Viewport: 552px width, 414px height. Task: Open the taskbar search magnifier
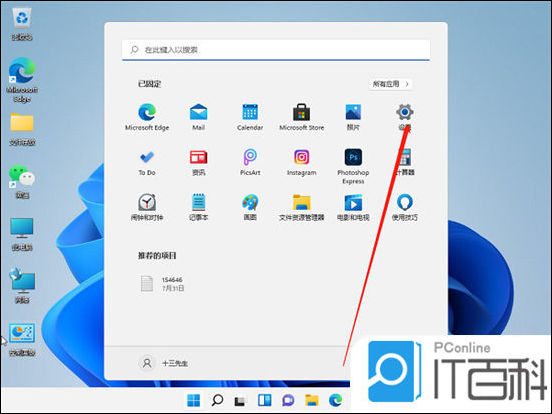[217, 400]
